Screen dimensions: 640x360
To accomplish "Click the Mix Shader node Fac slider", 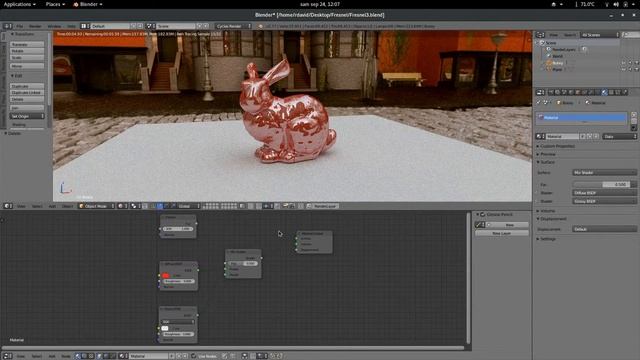I will tap(243, 264).
